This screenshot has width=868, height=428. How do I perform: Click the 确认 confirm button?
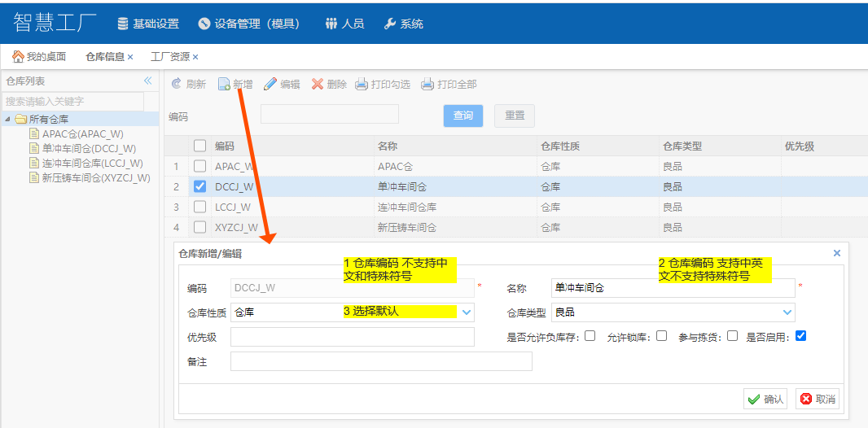pos(765,399)
